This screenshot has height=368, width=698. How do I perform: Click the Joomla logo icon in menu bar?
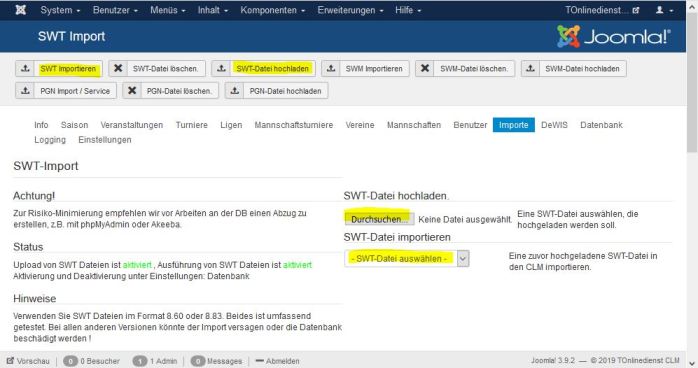coord(20,10)
